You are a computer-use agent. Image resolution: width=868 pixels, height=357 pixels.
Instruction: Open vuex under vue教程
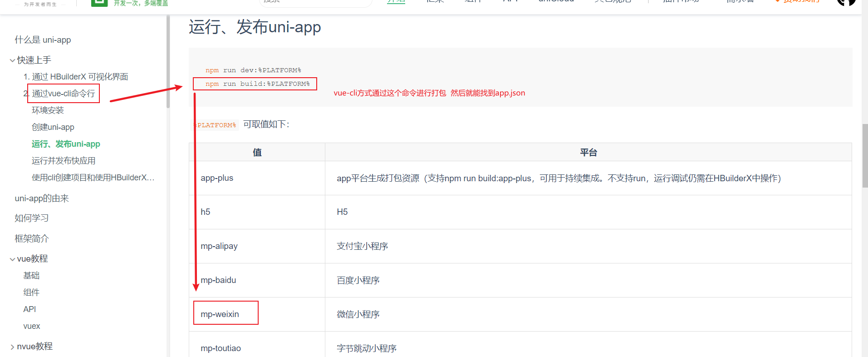(x=32, y=326)
